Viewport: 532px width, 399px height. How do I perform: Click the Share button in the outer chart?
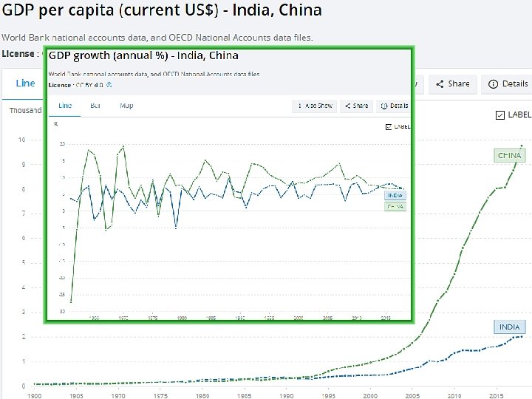coord(452,84)
